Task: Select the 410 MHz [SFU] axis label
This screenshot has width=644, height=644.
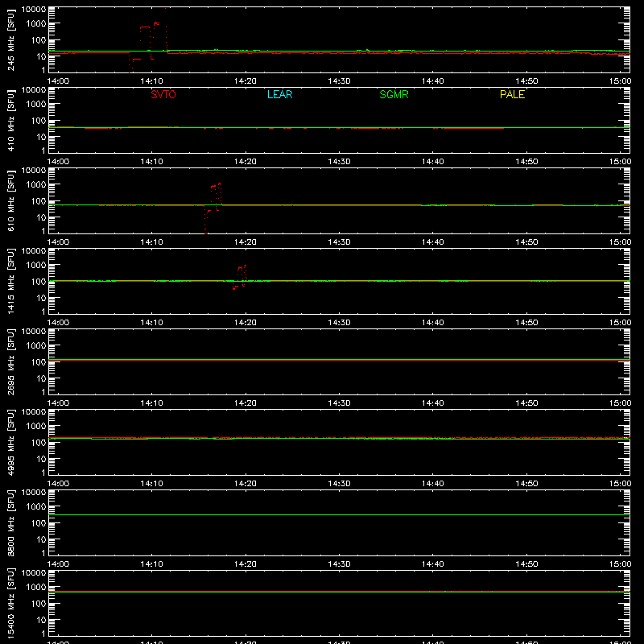Action: pyautogui.click(x=10, y=120)
